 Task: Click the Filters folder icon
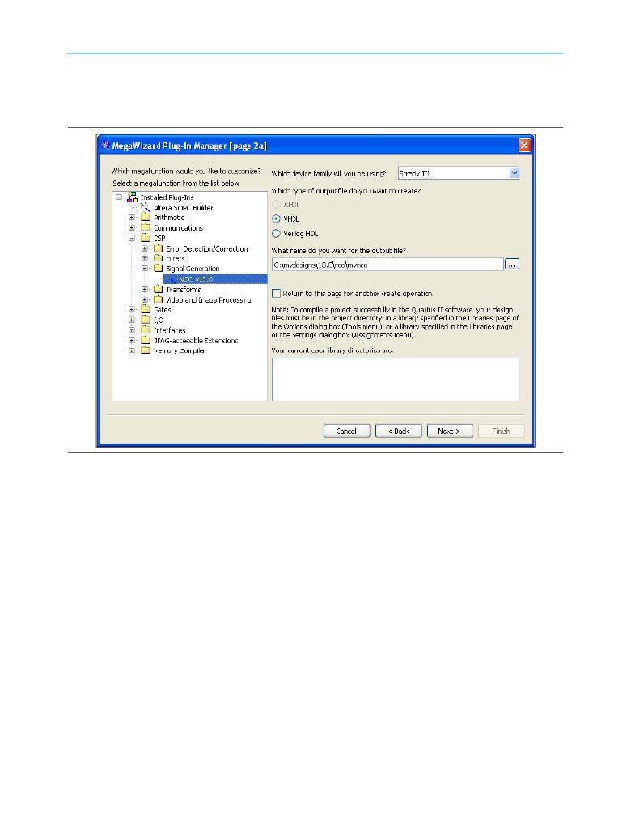(x=158, y=257)
